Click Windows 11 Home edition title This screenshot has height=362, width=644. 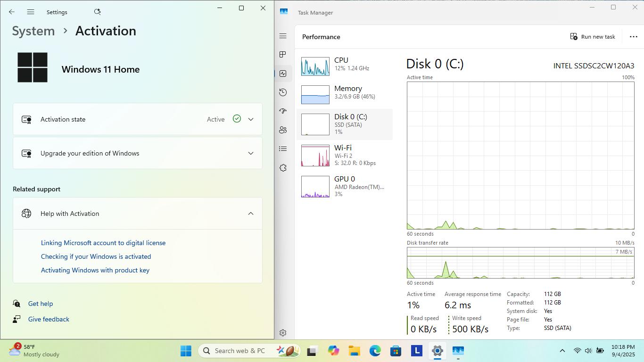(x=100, y=69)
